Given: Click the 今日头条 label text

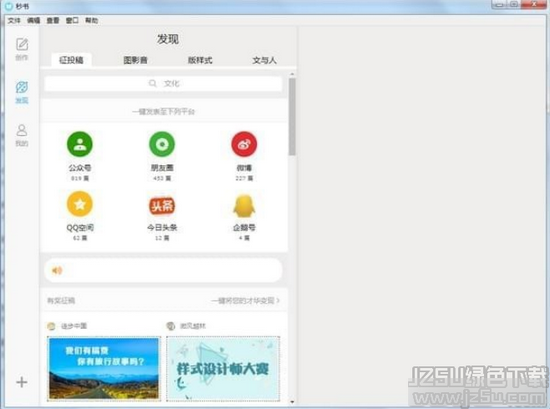Looking at the screenshot, I should [x=162, y=227].
